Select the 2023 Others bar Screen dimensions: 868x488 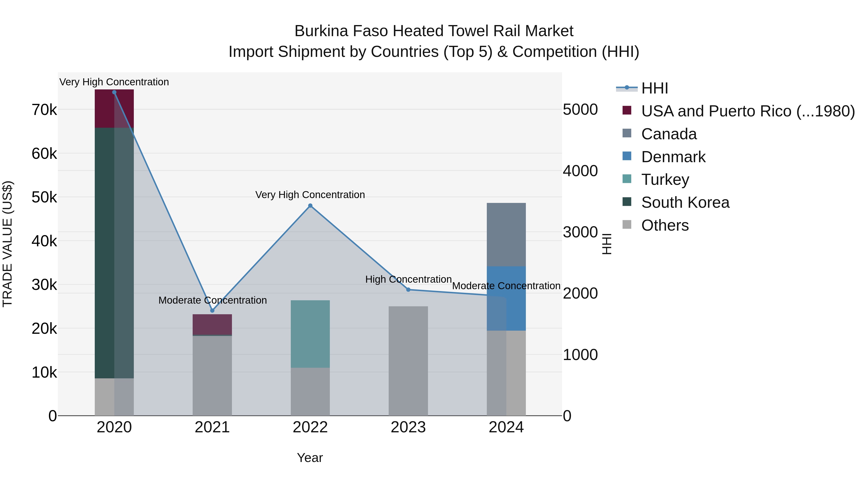pos(408,361)
